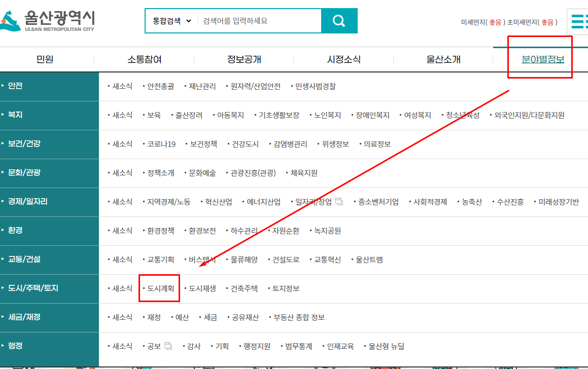
Task: Open the 울산형 뉴딜 link
Action: [386, 346]
